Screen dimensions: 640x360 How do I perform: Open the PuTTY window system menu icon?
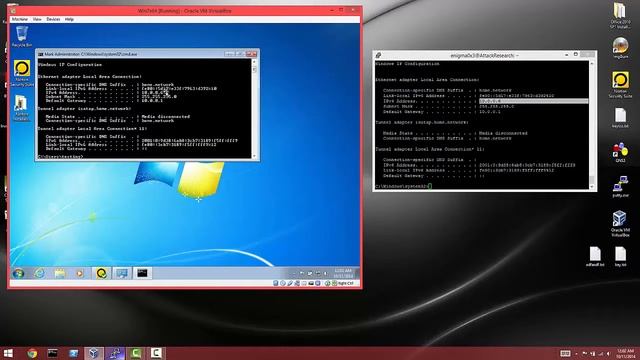tap(378, 55)
